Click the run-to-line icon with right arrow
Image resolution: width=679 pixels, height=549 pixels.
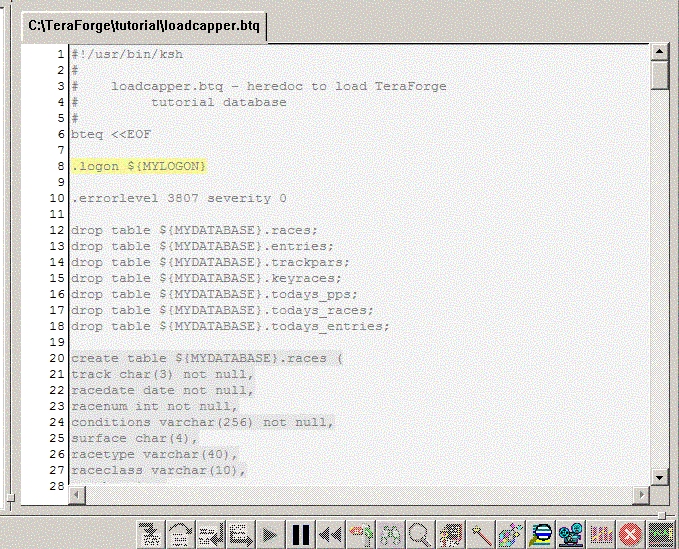240,535
